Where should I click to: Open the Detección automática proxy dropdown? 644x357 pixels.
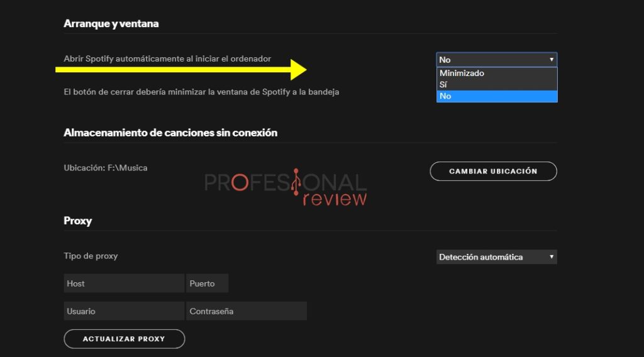(x=497, y=257)
